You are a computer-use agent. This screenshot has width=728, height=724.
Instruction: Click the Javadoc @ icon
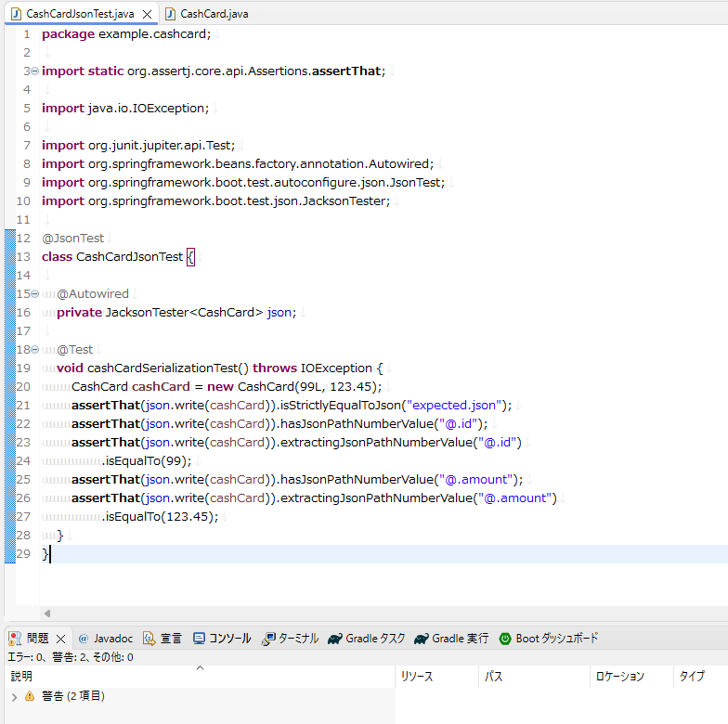84,639
